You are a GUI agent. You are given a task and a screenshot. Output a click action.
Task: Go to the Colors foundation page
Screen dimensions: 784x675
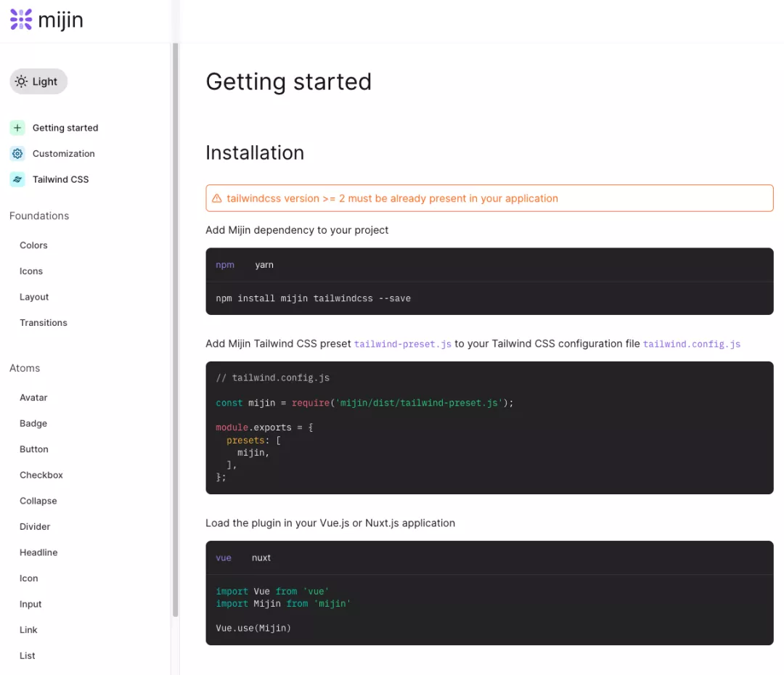[x=33, y=245]
